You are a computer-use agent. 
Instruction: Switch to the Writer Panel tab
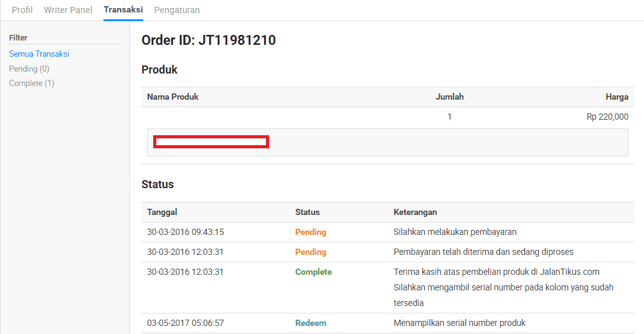point(68,10)
